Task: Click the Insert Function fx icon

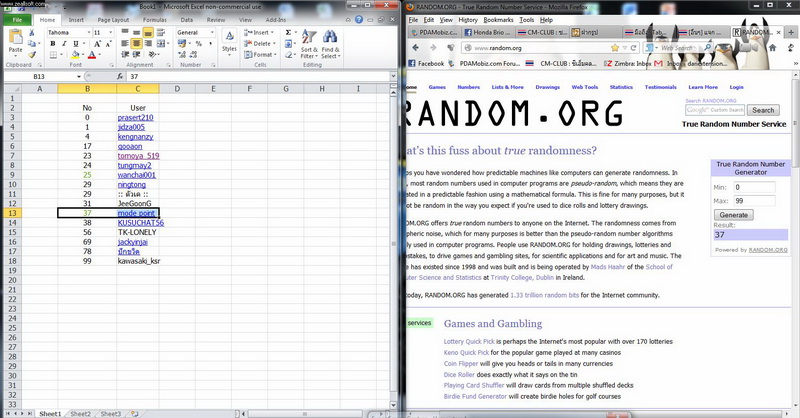Action: [120, 77]
